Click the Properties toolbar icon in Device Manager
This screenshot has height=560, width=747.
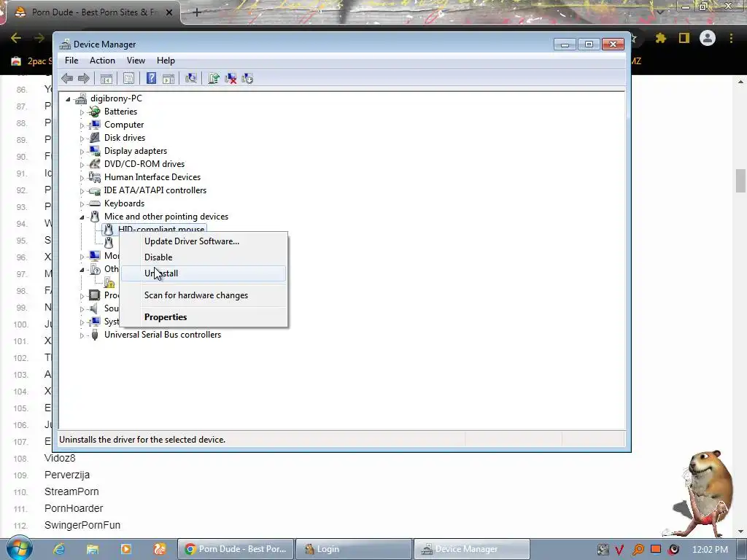point(128,79)
